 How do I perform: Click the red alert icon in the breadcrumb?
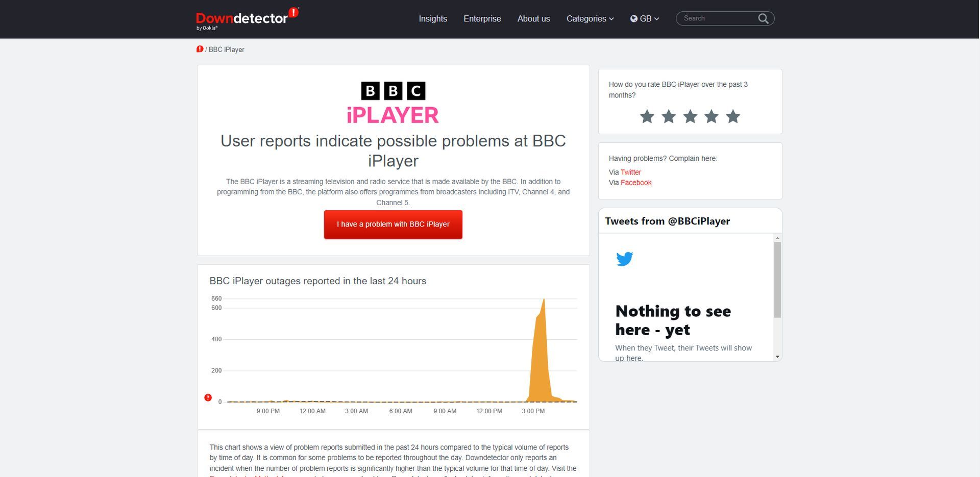click(201, 49)
